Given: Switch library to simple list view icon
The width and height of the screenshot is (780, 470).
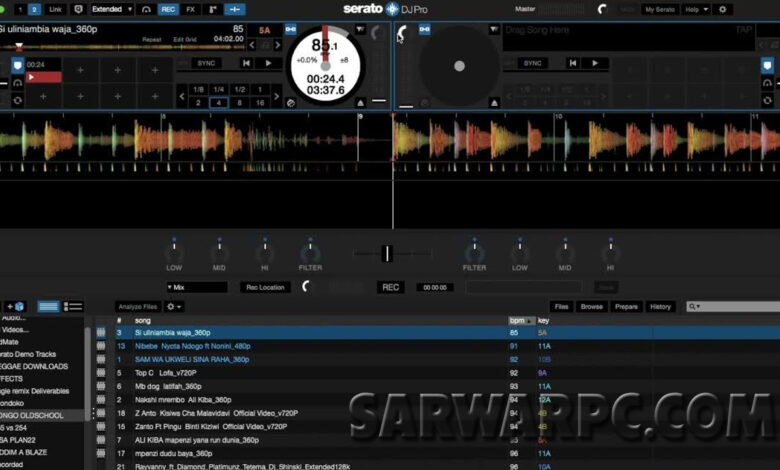Looking at the screenshot, I should coord(48,306).
